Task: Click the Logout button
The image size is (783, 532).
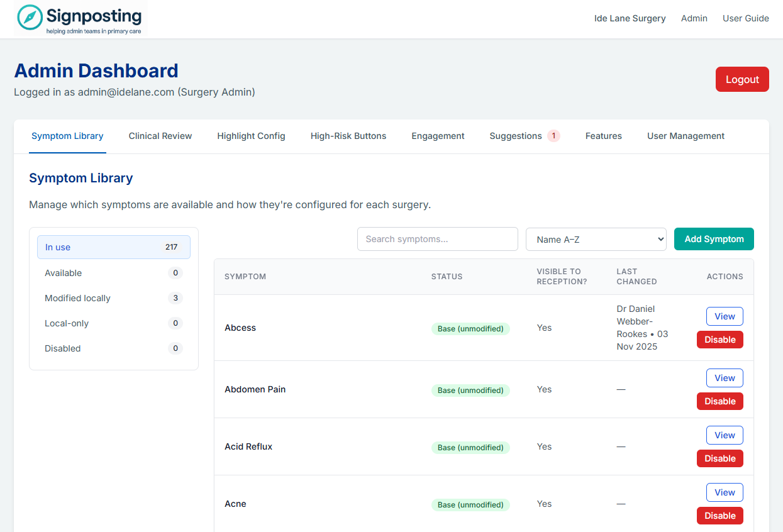Action: tap(742, 79)
